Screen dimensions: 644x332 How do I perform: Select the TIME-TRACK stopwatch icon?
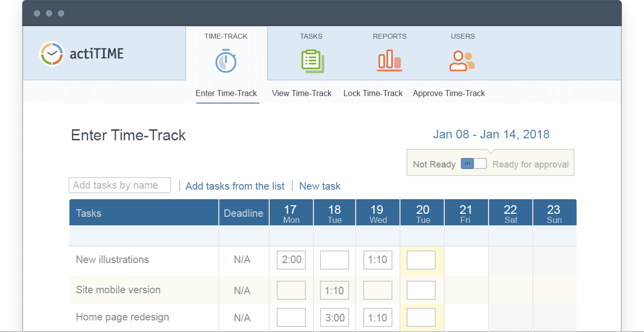(x=226, y=61)
